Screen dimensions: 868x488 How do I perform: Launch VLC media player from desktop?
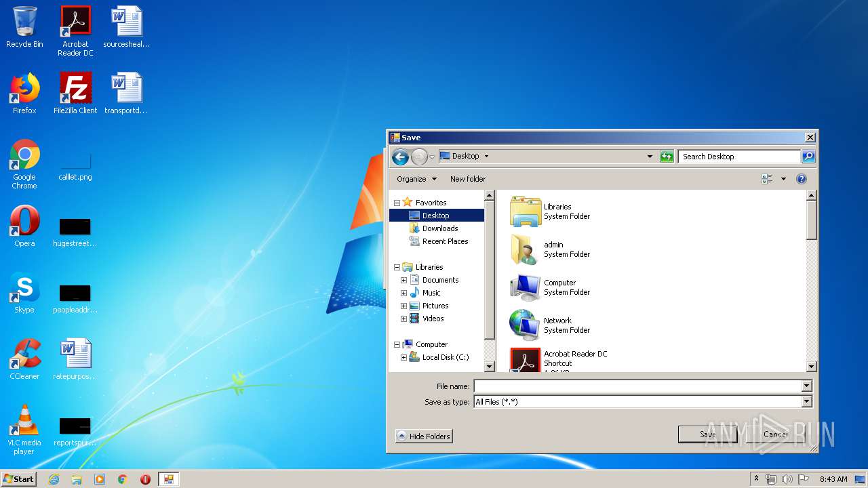24,429
